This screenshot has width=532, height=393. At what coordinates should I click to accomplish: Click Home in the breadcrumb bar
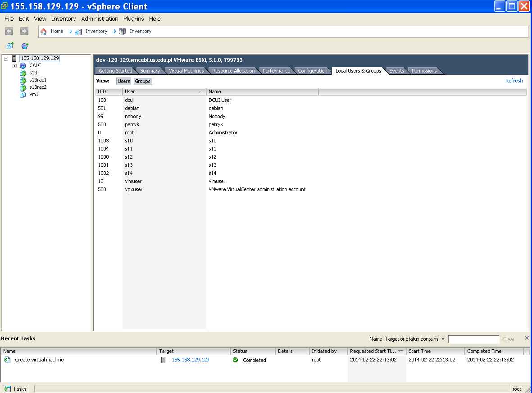pyautogui.click(x=57, y=31)
